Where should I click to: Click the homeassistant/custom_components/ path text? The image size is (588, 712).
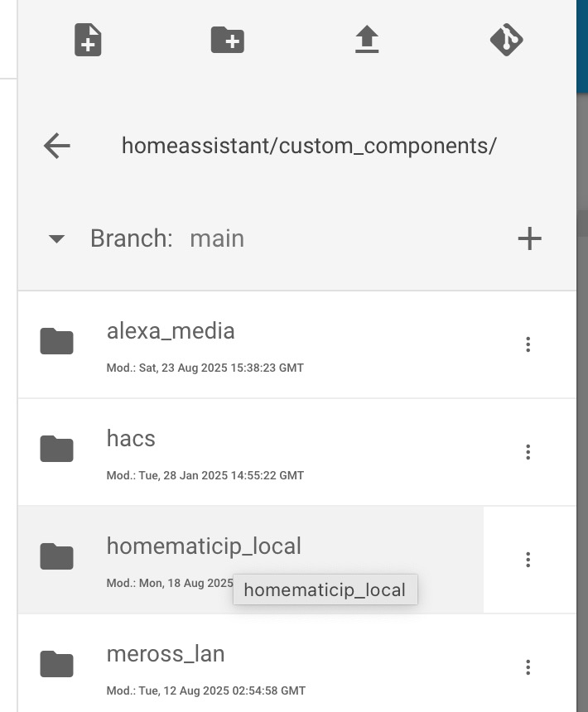click(x=309, y=146)
